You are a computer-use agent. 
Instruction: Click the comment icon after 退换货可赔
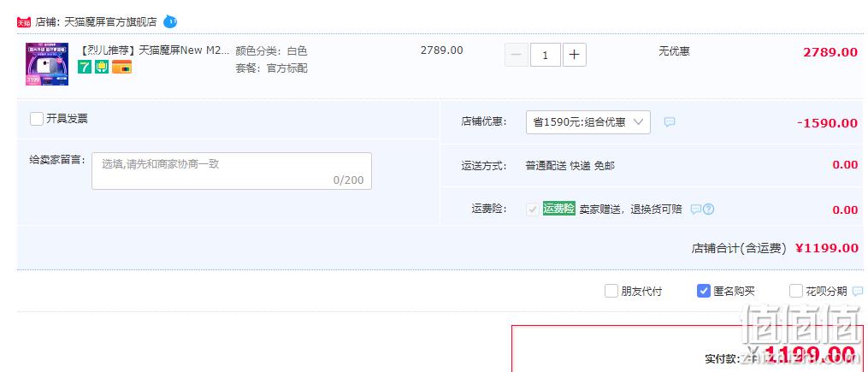click(696, 210)
